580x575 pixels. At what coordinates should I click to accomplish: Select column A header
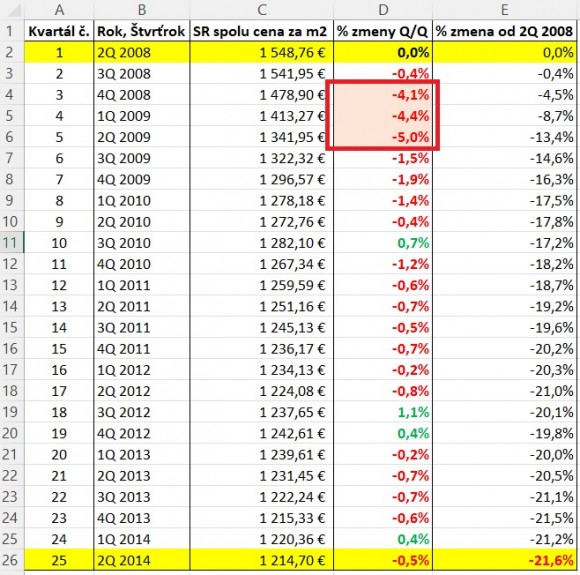(x=59, y=10)
